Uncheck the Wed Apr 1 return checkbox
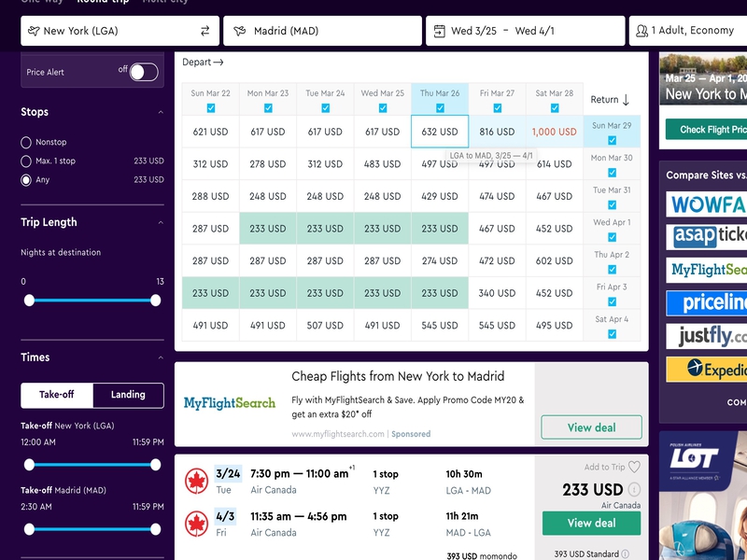Viewport: 747px width, 560px height. [613, 237]
